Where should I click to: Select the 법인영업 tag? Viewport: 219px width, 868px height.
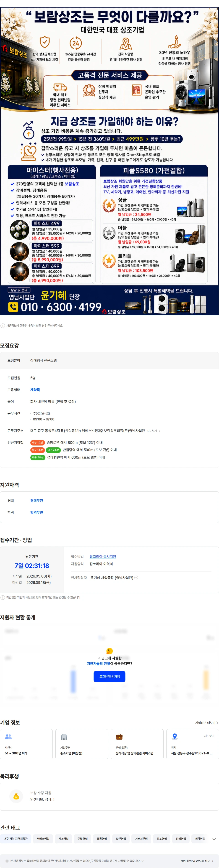tap(121, 839)
